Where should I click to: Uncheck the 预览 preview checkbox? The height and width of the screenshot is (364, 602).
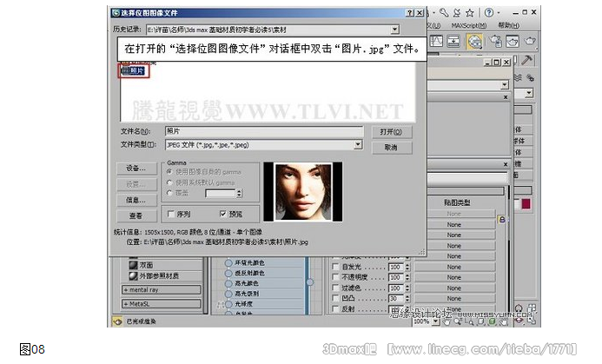coord(223,214)
